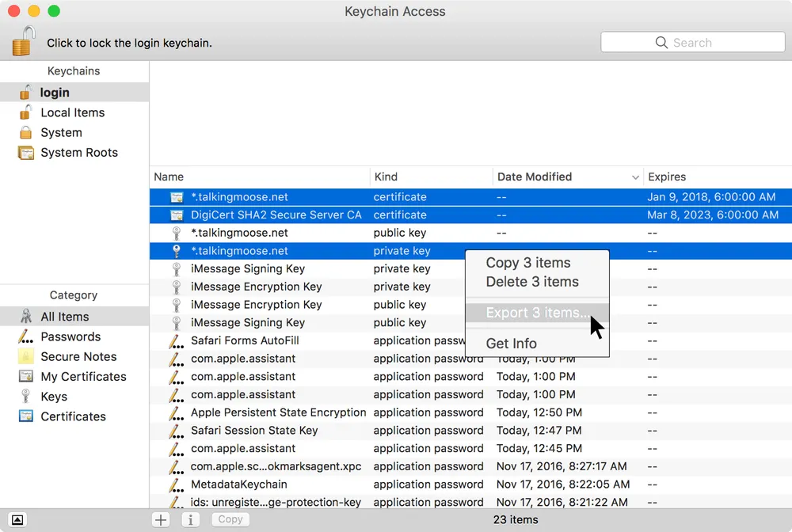Choose Delete 3 items from context menu
Screen dimensions: 792x532
pos(538,282)
